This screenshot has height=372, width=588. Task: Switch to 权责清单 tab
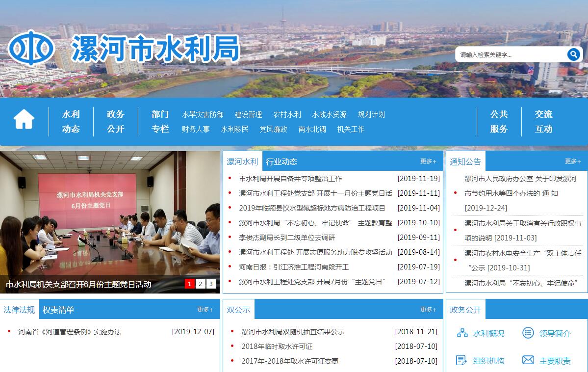(58, 310)
